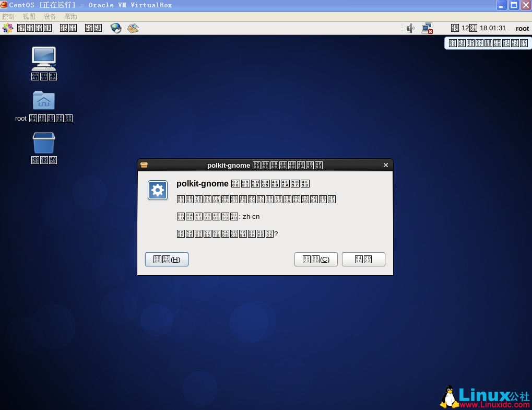The image size is (532, 410).
Task: Click the gear icon in polkit dialog
Action: [x=158, y=191]
